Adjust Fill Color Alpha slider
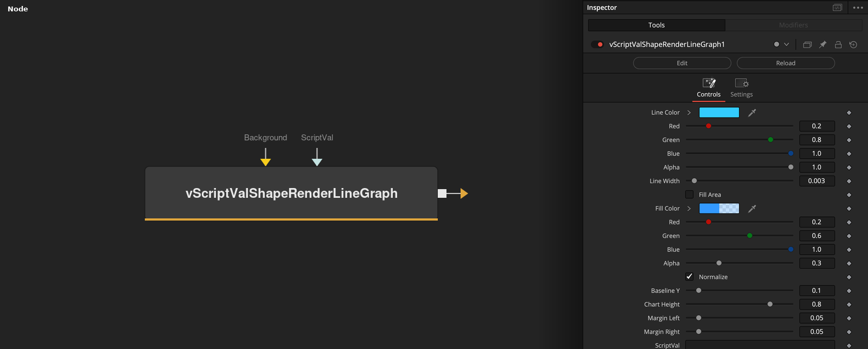This screenshot has width=868, height=349. pyautogui.click(x=719, y=263)
